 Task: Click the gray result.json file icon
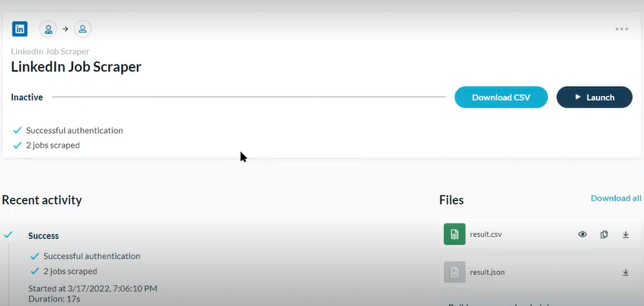click(455, 272)
